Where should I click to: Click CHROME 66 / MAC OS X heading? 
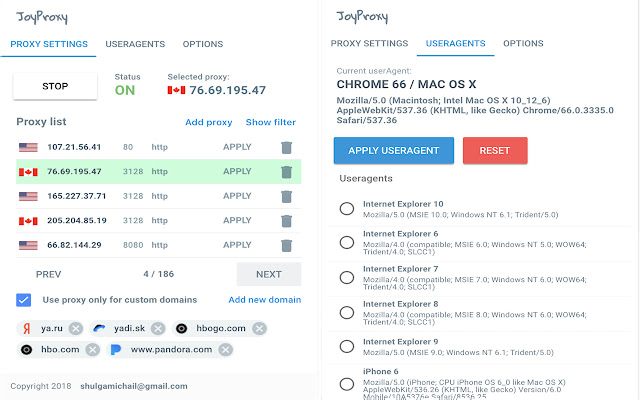click(406, 84)
